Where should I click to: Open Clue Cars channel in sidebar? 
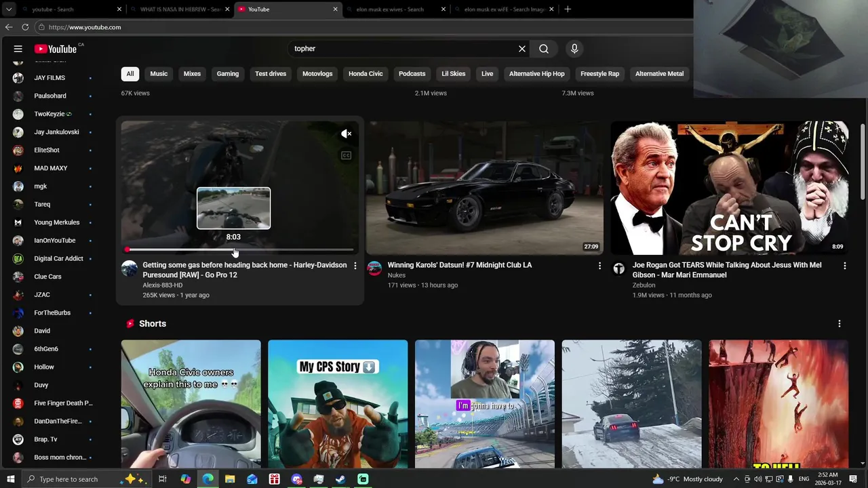pos(53,277)
